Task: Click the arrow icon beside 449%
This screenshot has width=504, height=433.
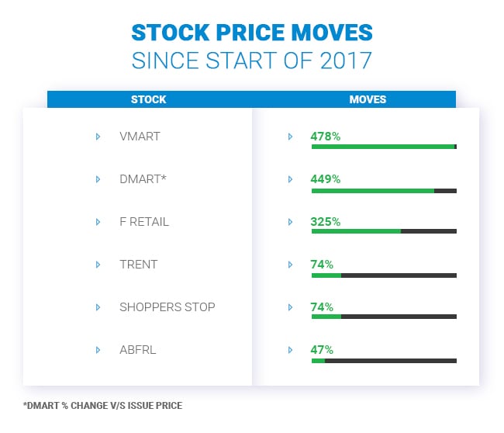Action: click(290, 179)
